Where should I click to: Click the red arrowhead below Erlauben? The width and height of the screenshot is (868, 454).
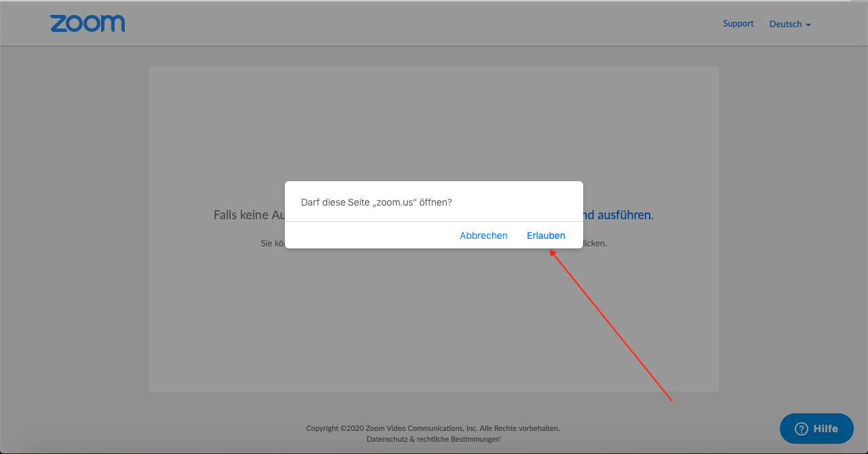coord(552,252)
